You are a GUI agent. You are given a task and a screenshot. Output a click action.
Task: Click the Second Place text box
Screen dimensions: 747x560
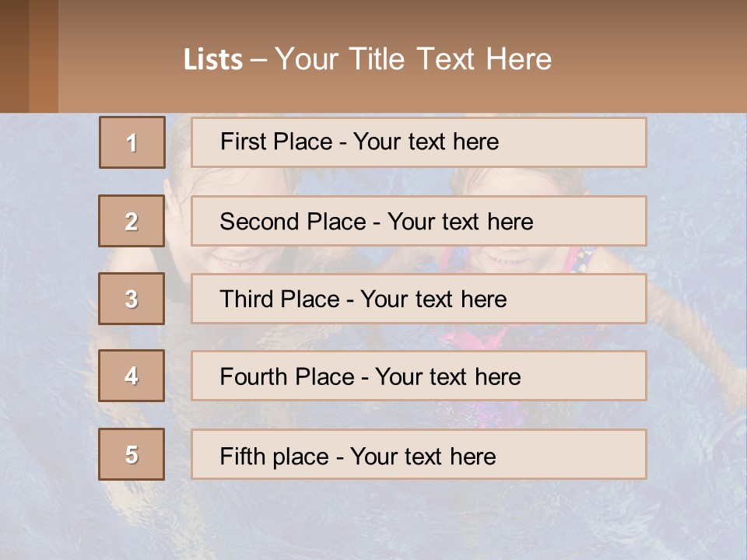pyautogui.click(x=419, y=221)
